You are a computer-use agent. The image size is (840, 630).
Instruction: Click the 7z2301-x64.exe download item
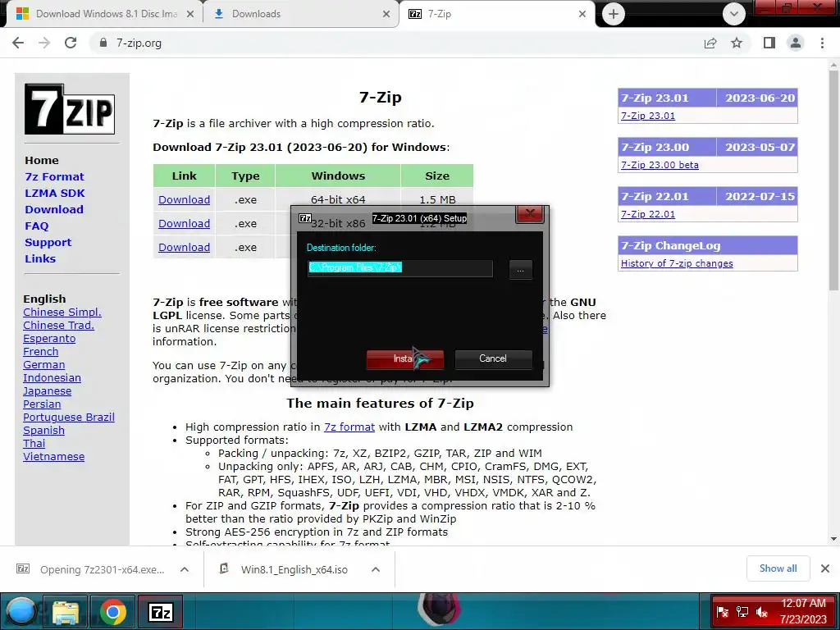point(91,569)
